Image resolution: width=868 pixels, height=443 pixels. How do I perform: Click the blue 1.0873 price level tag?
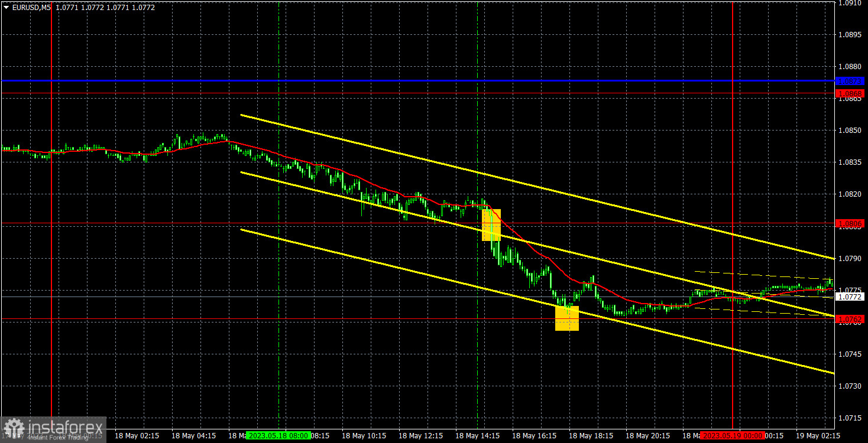850,80
